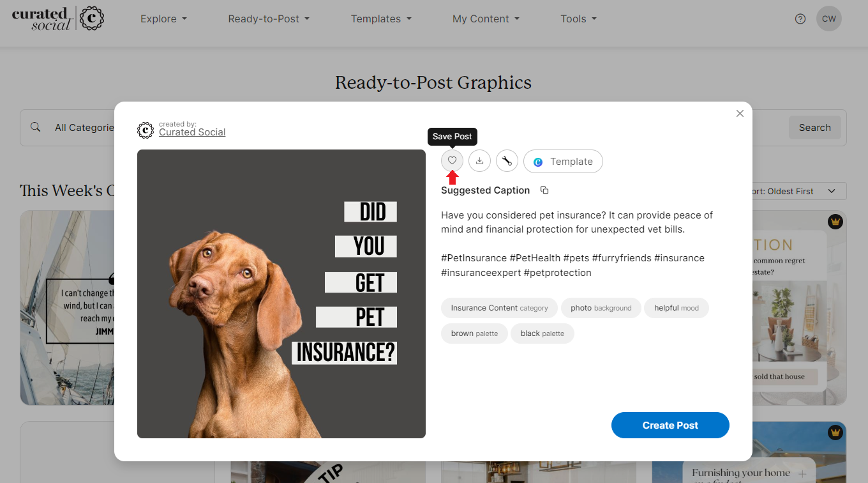Select the photo background tag
This screenshot has height=483, width=868.
601,308
